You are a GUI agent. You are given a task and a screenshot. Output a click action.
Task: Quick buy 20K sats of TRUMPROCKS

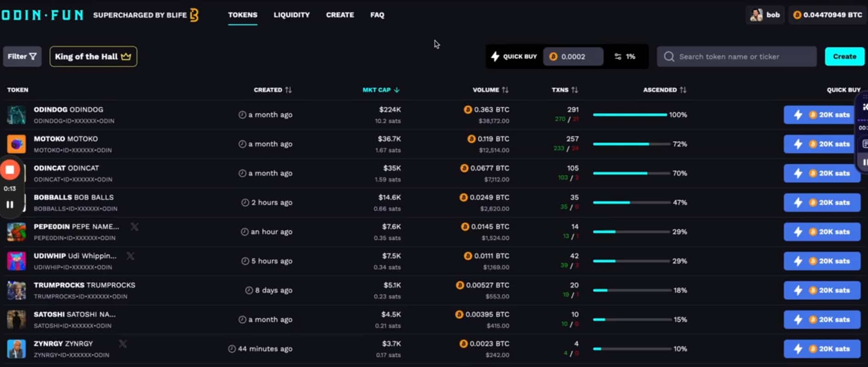click(822, 290)
